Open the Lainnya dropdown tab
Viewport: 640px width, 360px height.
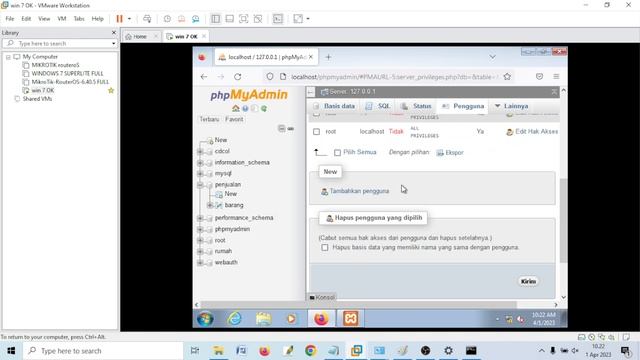click(x=511, y=106)
